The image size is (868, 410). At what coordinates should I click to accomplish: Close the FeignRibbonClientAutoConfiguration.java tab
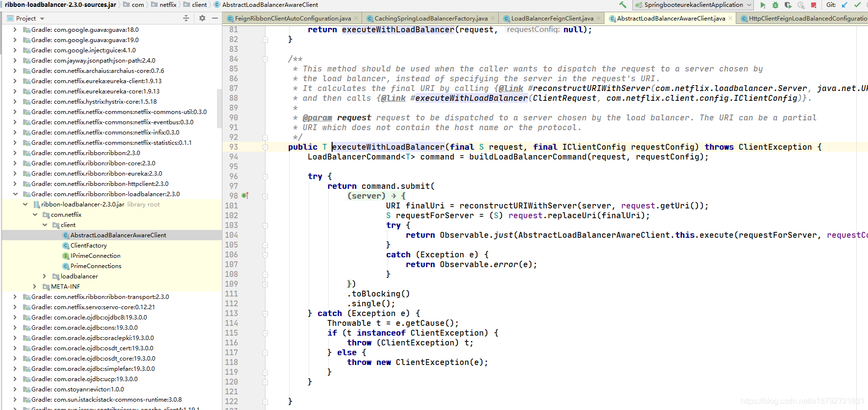[x=356, y=18]
